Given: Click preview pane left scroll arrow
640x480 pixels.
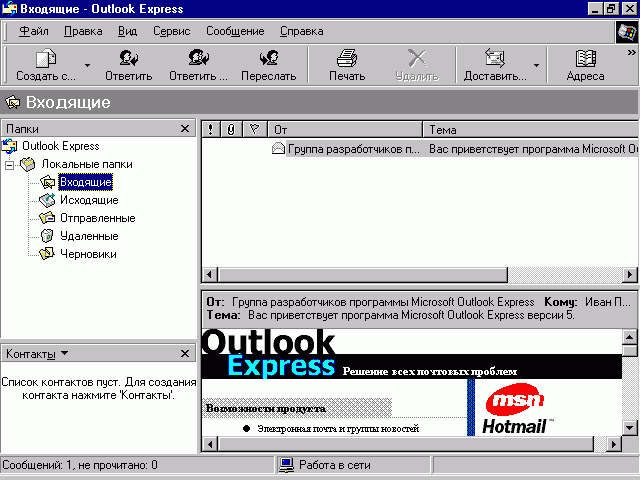Looking at the screenshot, I should click(x=210, y=444).
